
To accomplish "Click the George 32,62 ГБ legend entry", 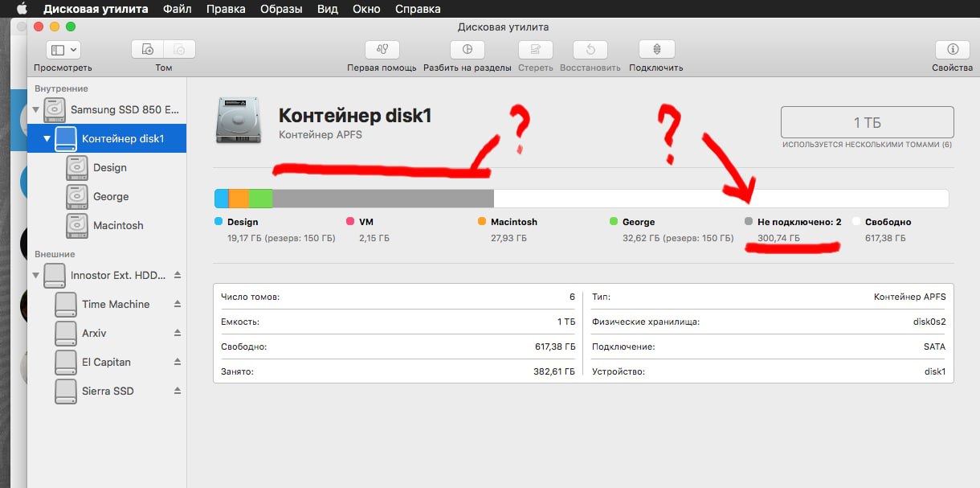I will (x=672, y=229).
